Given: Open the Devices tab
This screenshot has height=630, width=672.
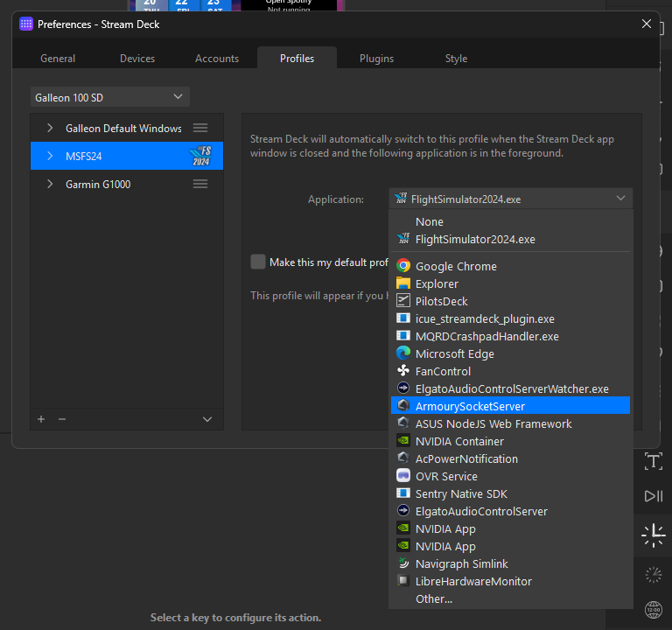Looking at the screenshot, I should click(137, 59).
